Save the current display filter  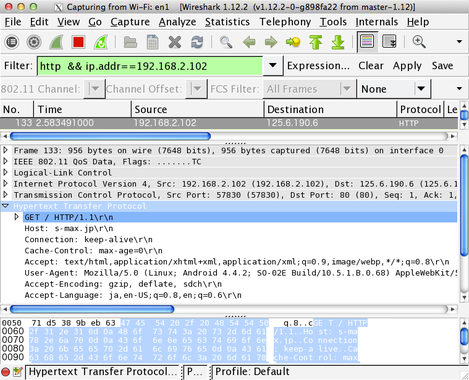[x=442, y=66]
